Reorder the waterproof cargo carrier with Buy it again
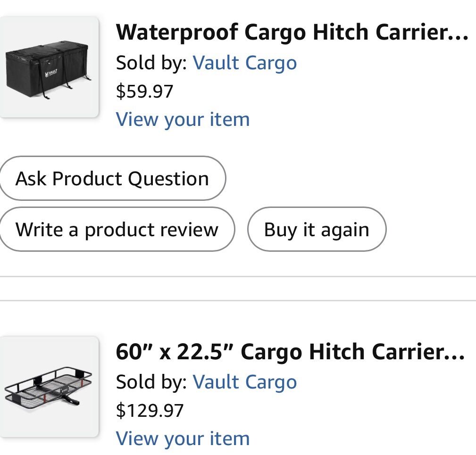 pyautogui.click(x=317, y=229)
